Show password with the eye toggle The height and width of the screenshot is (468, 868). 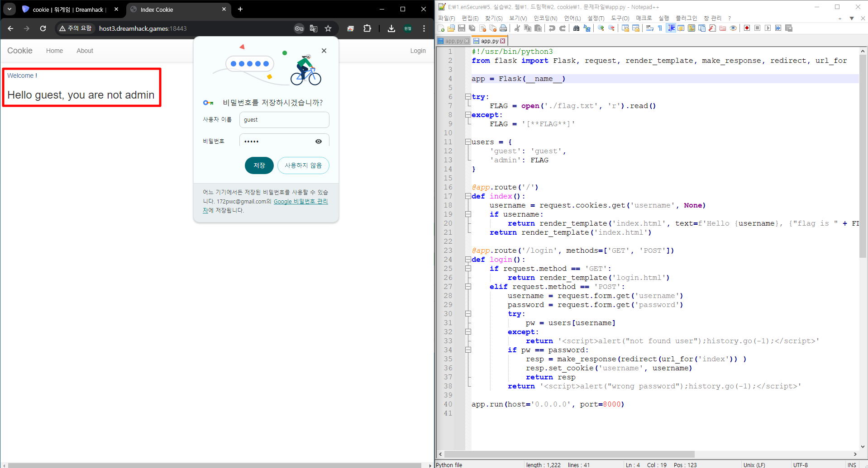[x=319, y=142]
